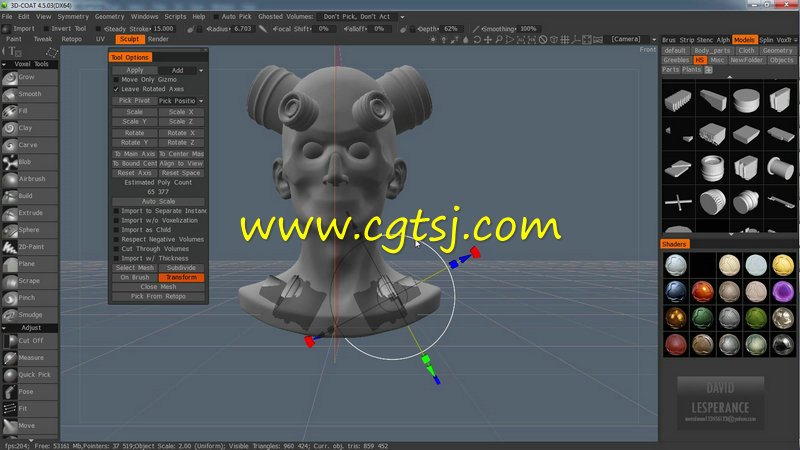Image resolution: width=800 pixels, height=450 pixels.
Task: Click the green Y-axis gizmo handle
Action: 426,360
